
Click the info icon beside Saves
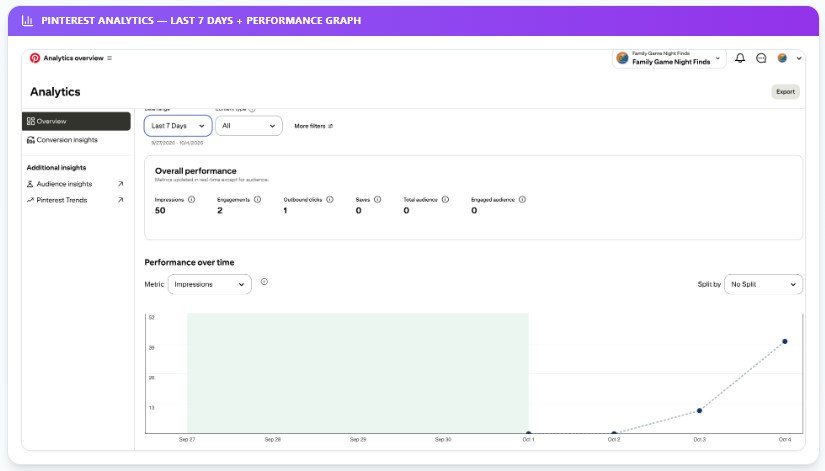(x=377, y=199)
